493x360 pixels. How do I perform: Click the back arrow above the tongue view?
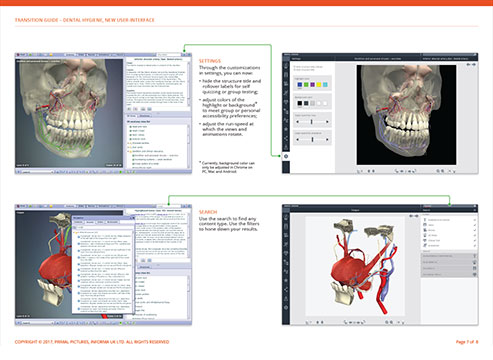tap(411, 216)
